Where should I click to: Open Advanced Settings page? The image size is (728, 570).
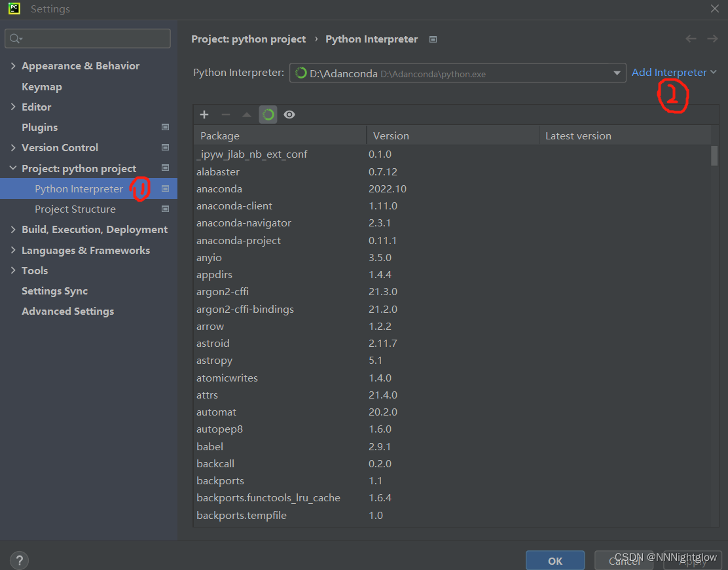coord(68,312)
